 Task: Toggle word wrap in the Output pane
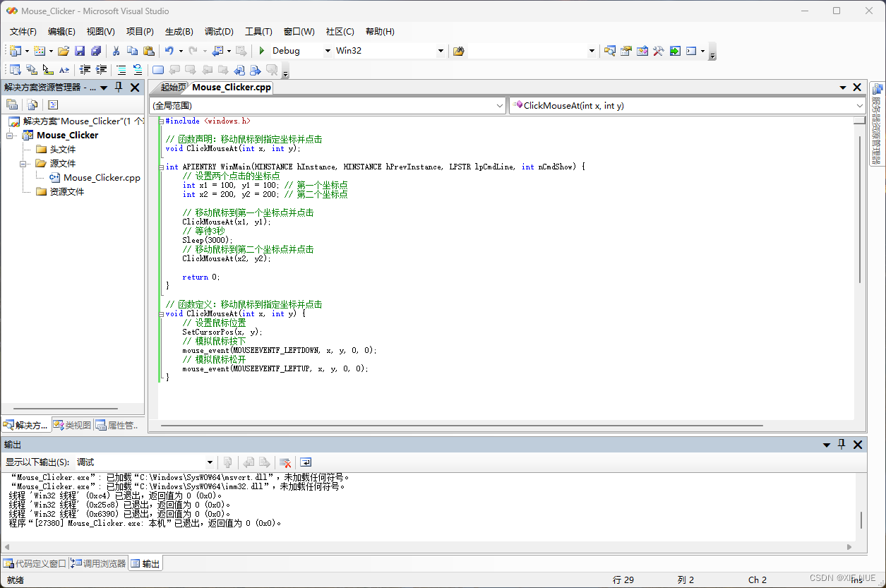306,462
